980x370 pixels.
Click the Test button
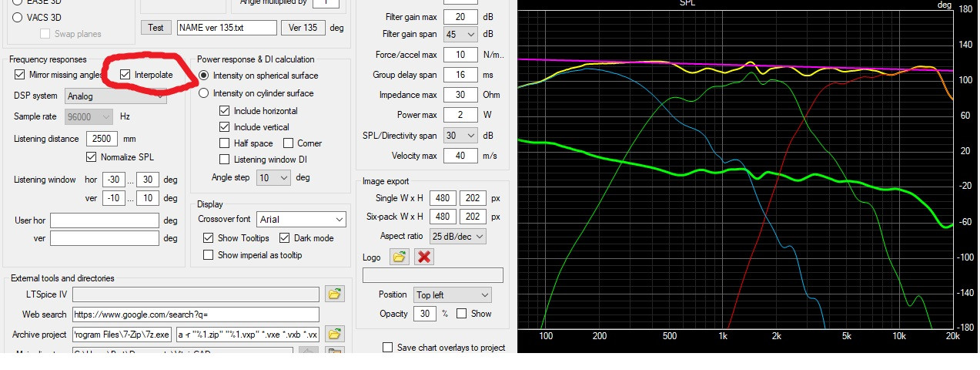156,28
